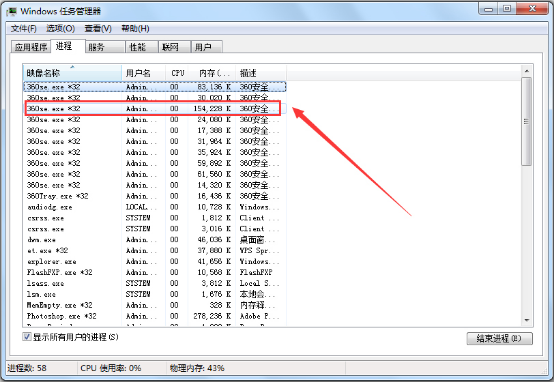This screenshot has width=554, height=382.
Task: Select the 360se.exe row using 154,228 K
Action: coord(155,108)
